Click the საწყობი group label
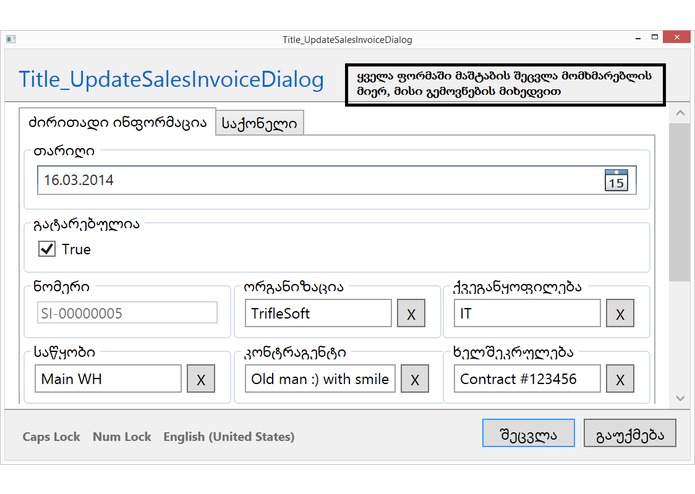 (65, 352)
